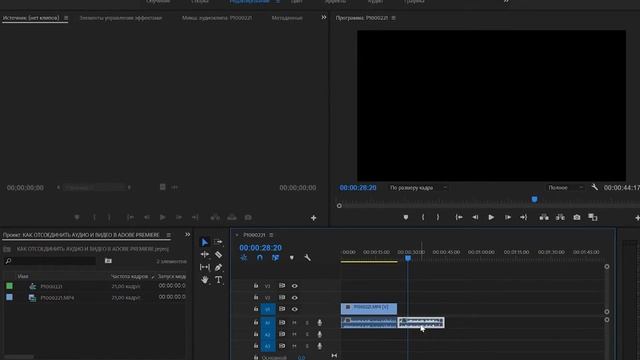Mute audio track A1
640x360 pixels.
pyautogui.click(x=294, y=323)
